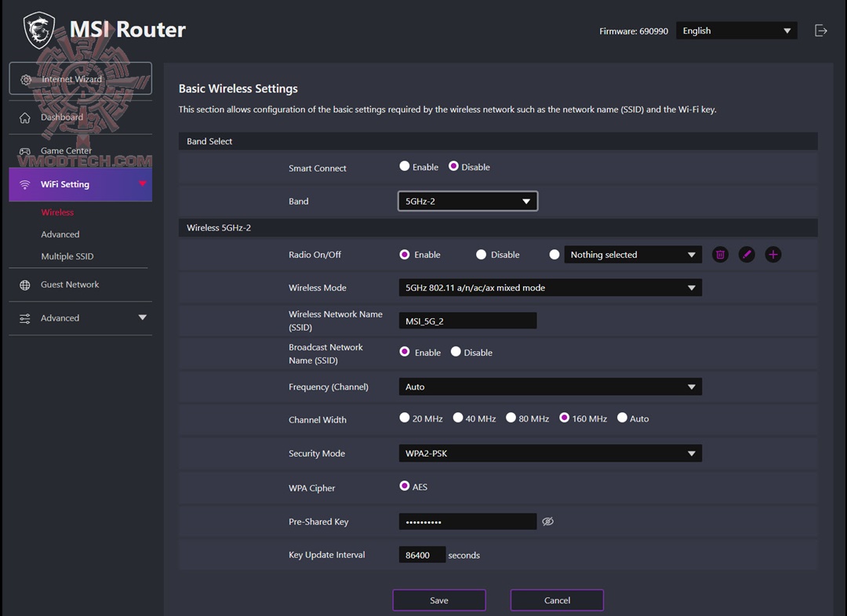
Task: Click the Band Select section header
Action: tap(498, 141)
